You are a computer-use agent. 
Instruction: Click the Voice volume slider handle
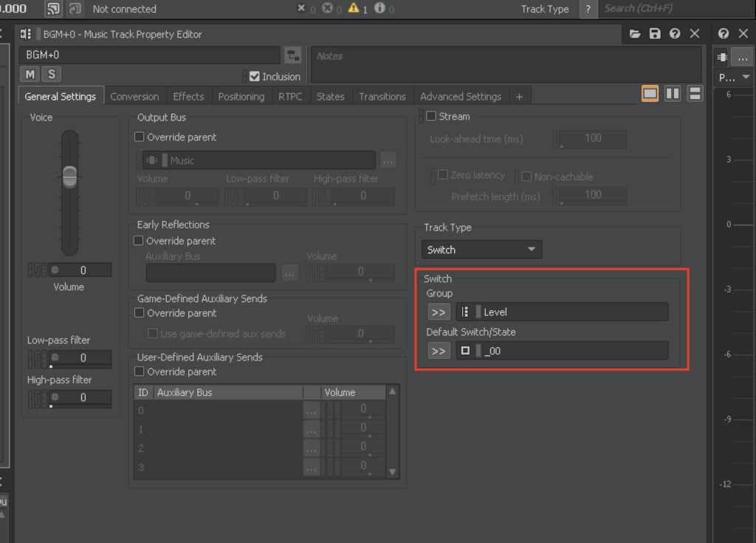pyautogui.click(x=70, y=177)
